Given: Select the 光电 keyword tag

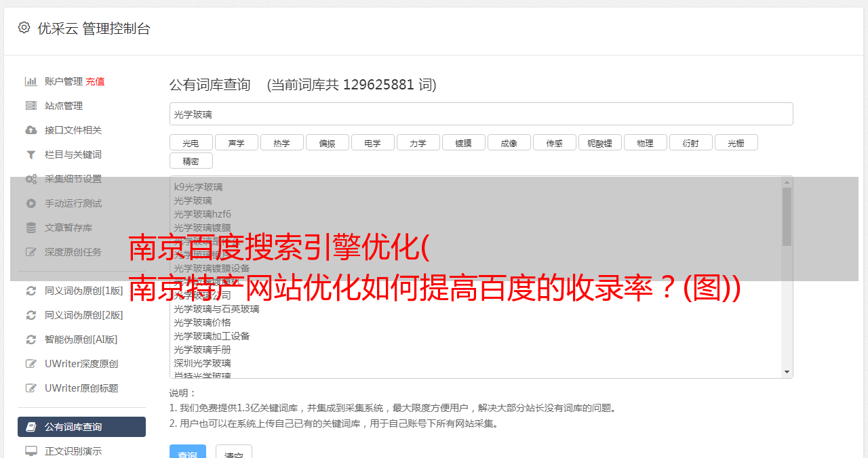Looking at the screenshot, I should [191, 142].
